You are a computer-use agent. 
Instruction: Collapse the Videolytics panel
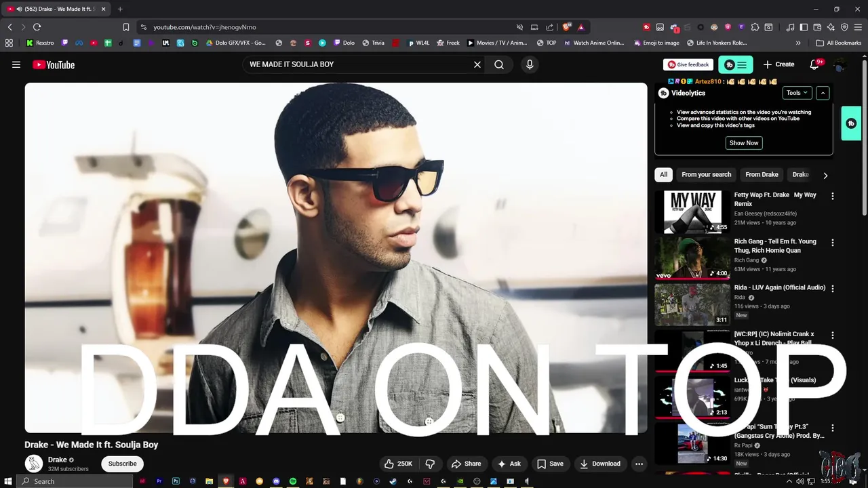coord(823,93)
